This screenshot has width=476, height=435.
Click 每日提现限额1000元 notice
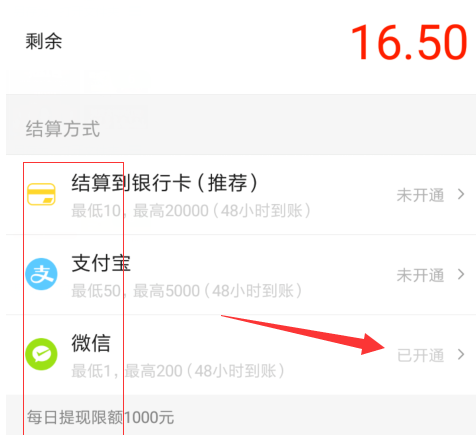pos(100,417)
